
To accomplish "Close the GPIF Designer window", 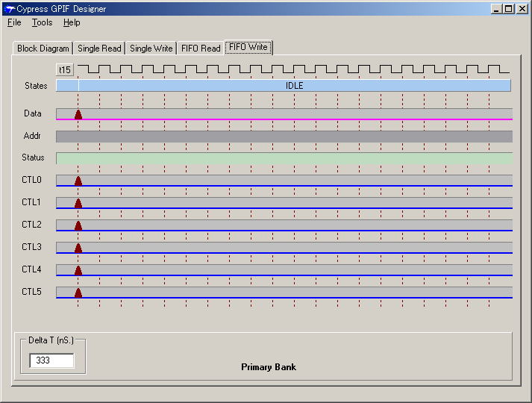I will pyautogui.click(x=522, y=9).
